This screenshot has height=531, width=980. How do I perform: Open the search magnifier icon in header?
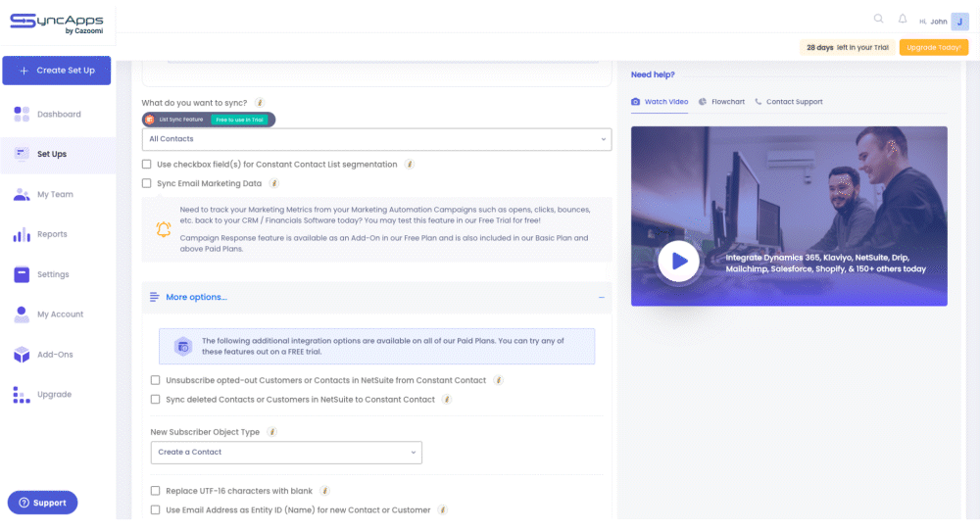point(878,19)
